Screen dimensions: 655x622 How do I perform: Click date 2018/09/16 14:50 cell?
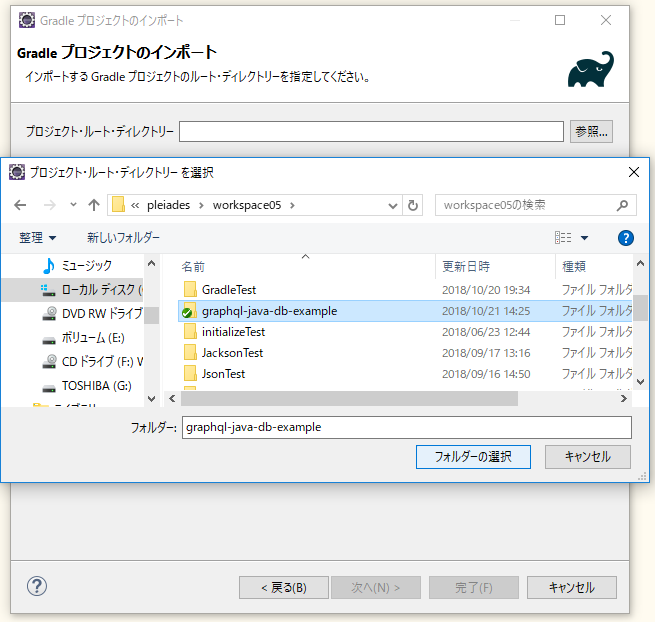click(486, 374)
